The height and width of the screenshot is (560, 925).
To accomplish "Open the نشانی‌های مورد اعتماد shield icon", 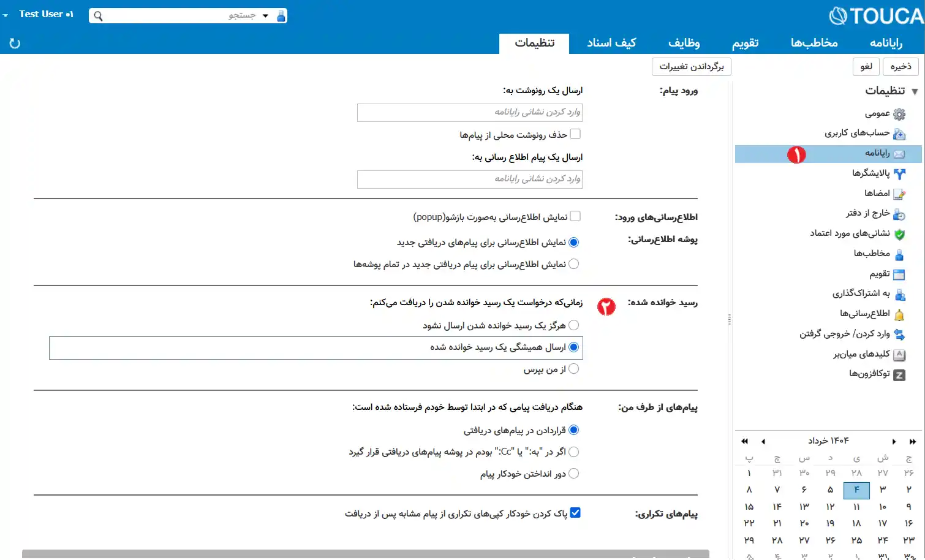I will [899, 234].
